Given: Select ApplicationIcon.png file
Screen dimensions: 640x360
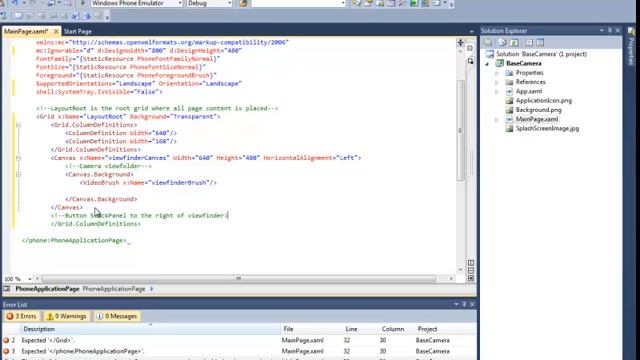Looking at the screenshot, I should [x=543, y=101].
